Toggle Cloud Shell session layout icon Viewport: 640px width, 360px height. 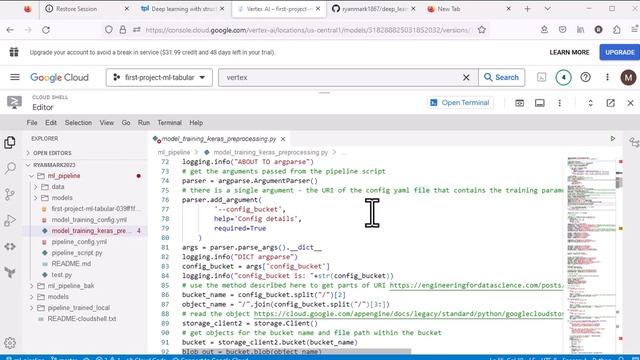(540, 103)
